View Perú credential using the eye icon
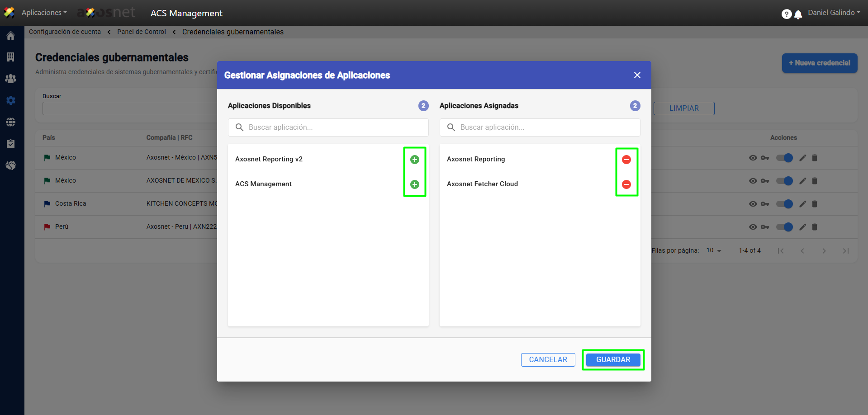Screen dimensions: 868x415 pyautogui.click(x=753, y=227)
